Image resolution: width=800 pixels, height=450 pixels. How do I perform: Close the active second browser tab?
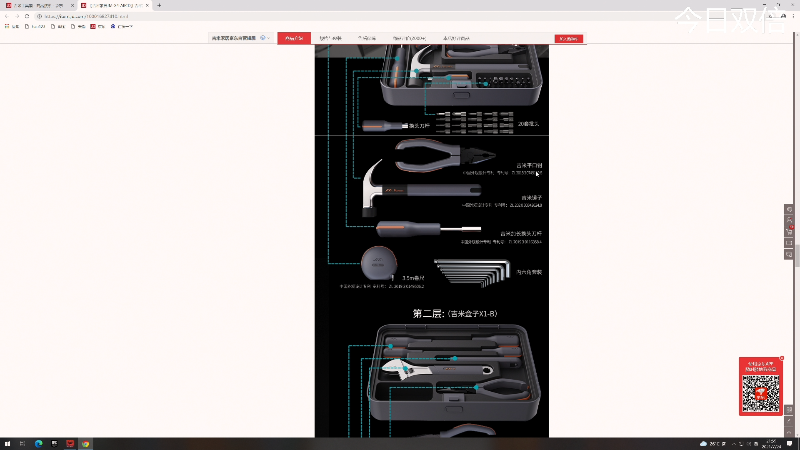point(147,5)
